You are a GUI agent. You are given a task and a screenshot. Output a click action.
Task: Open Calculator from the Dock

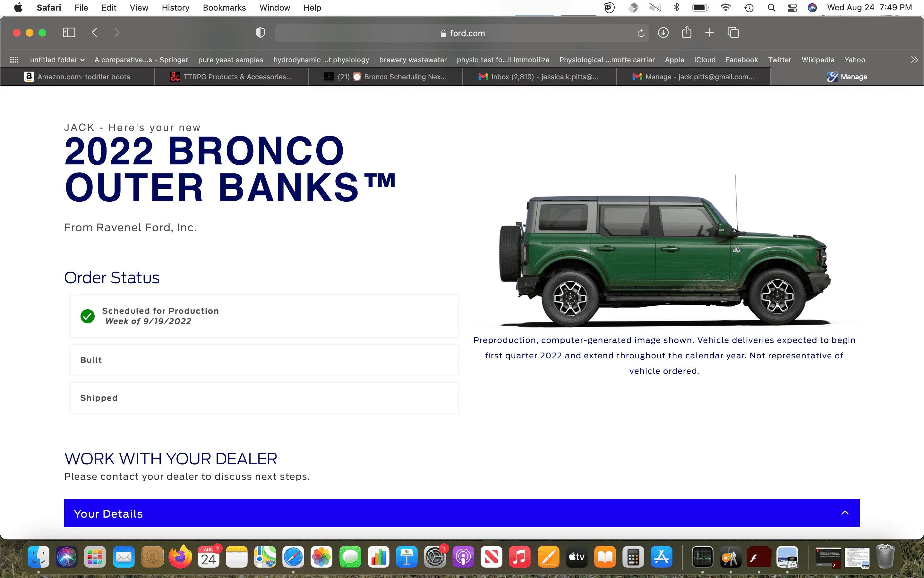(x=633, y=556)
